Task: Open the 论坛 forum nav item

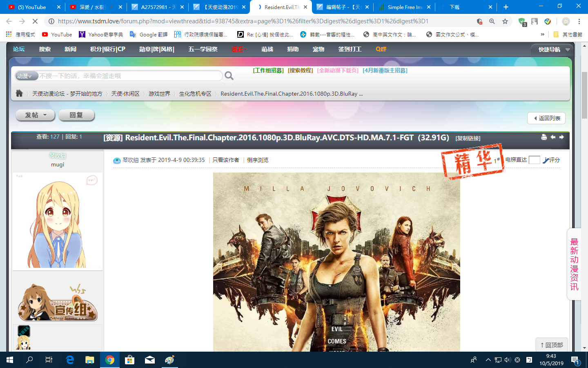Action: [x=19, y=49]
